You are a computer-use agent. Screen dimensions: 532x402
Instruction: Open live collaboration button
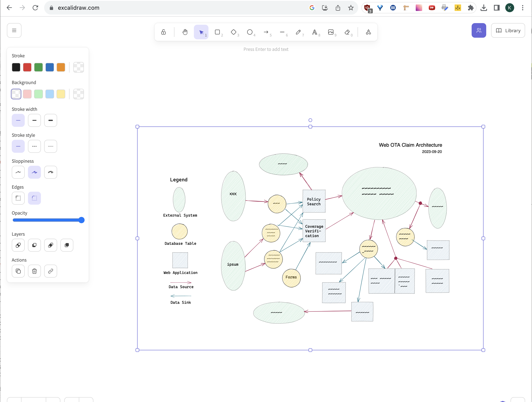tap(479, 31)
